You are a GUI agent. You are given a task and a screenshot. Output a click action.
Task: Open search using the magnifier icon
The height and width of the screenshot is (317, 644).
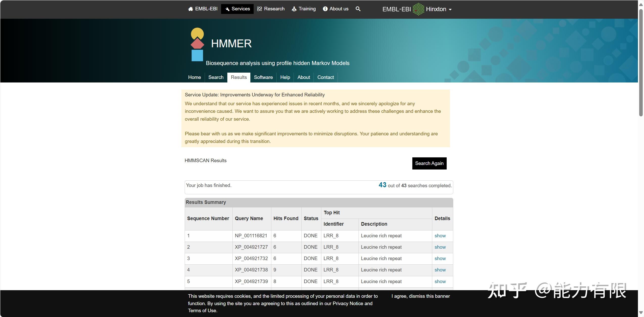pyautogui.click(x=358, y=9)
